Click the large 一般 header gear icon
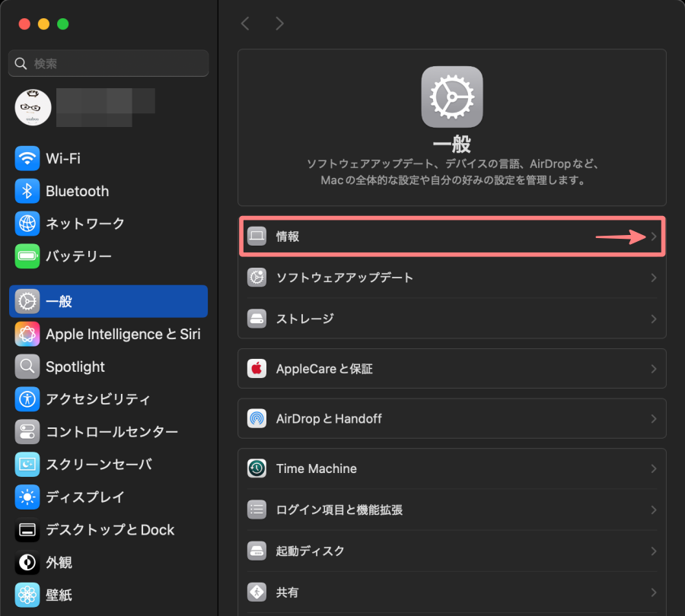 click(452, 97)
